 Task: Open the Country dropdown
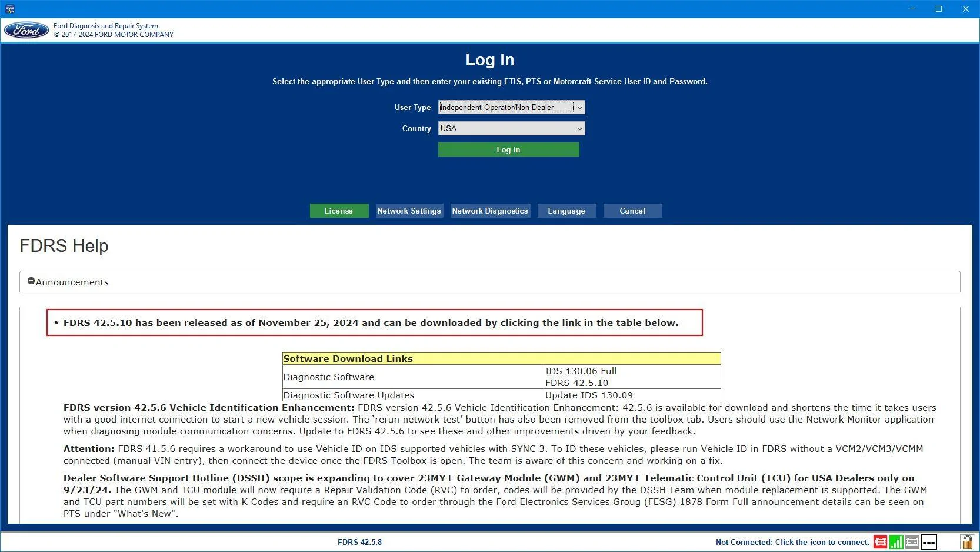coord(579,128)
